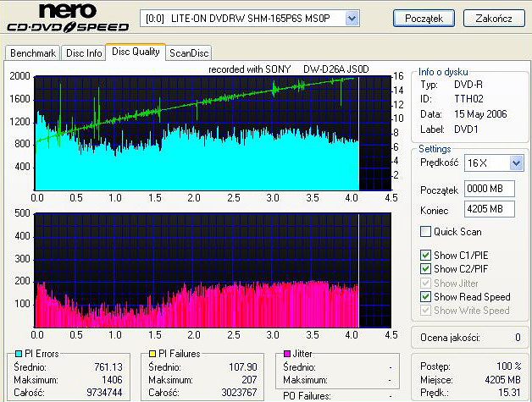This screenshot has width=532, height=402.
Task: Select the Disc Quality tab
Action: 136,52
